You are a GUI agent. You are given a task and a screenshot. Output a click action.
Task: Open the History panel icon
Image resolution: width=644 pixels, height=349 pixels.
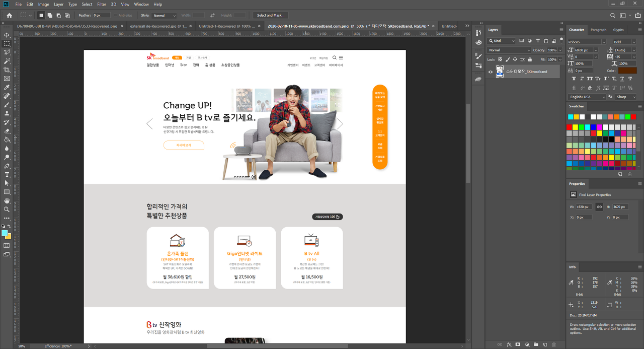pyautogui.click(x=478, y=34)
